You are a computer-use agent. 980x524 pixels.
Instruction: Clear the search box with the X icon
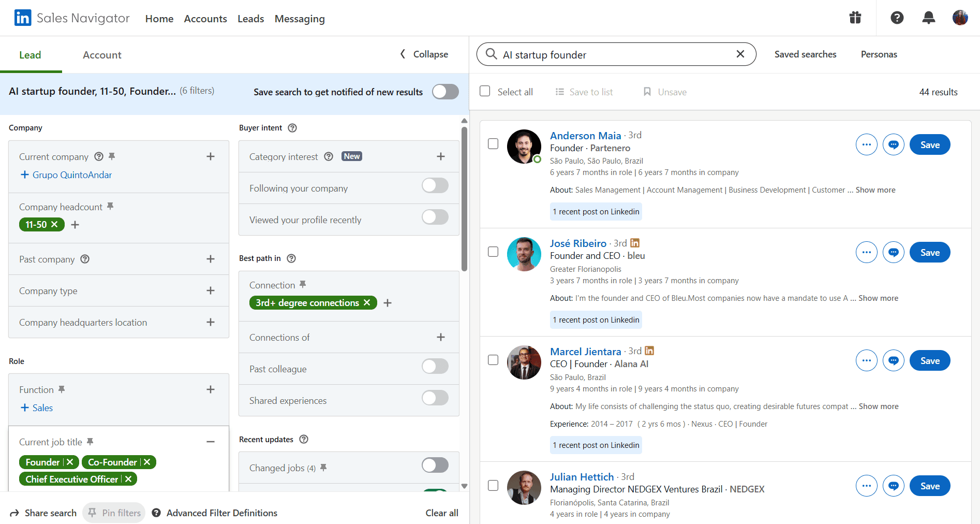(740, 54)
